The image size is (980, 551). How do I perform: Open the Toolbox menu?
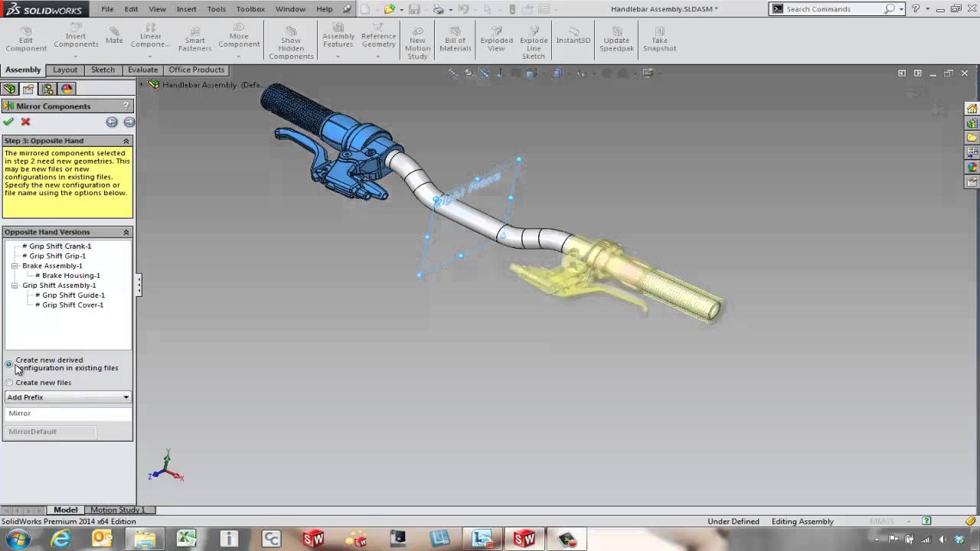click(250, 9)
